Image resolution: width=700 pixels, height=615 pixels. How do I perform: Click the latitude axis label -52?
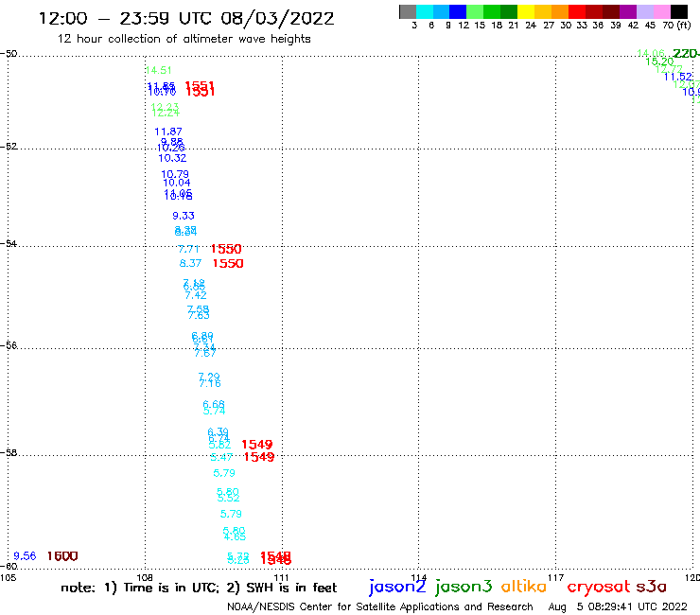point(9,147)
